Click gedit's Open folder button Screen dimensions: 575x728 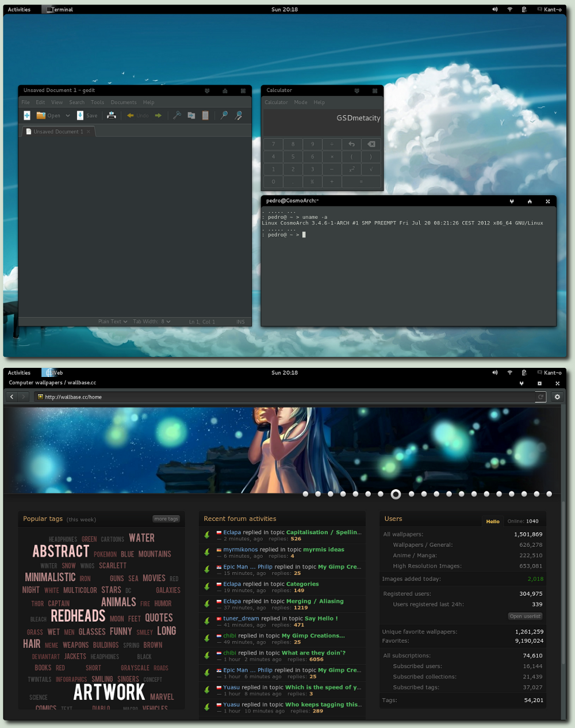[48, 115]
